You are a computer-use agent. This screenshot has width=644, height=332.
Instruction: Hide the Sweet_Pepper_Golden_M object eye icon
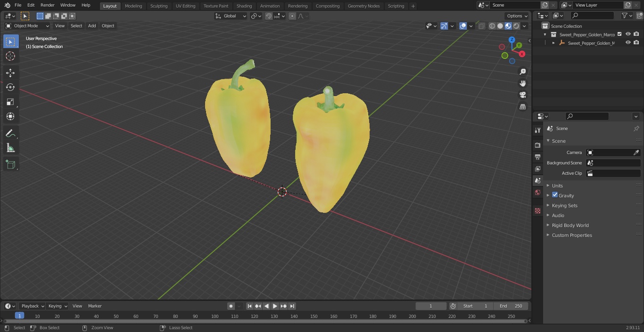[628, 43]
